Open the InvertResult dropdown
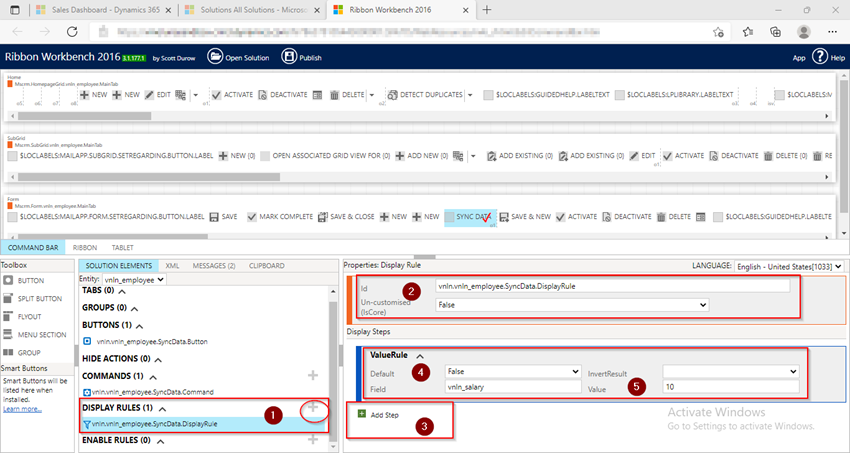This screenshot has width=850, height=453. [731, 372]
